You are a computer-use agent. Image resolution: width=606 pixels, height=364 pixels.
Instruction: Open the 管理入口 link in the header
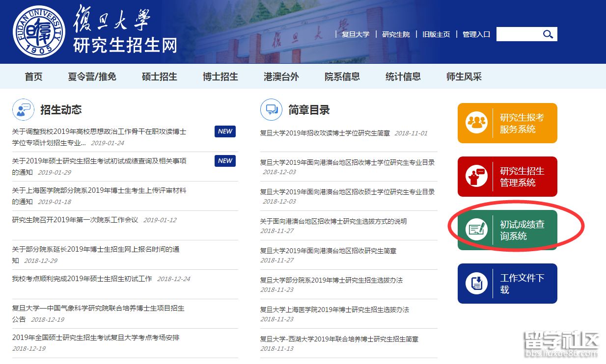(x=476, y=34)
